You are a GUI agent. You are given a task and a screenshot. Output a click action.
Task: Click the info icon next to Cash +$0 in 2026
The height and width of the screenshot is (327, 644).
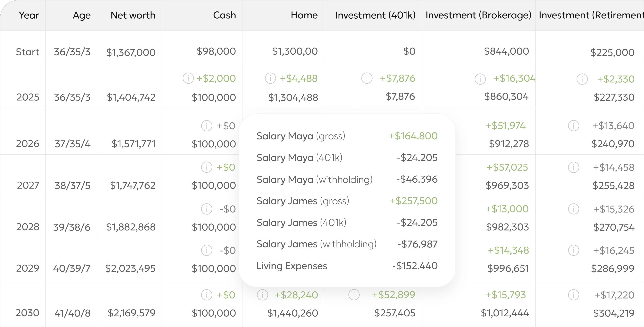point(207,126)
